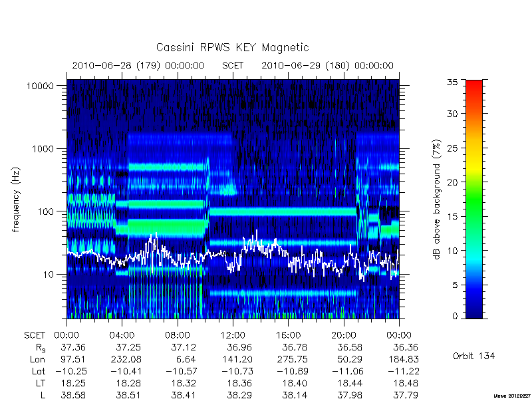Click the '15' color bar tick label
Screen dimensions: 532x399
click(x=452, y=217)
